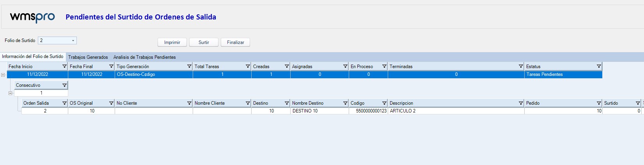Viewport: 644px width, 165px height.
Task: Open filter for Nombre Cliente column
Action: (248, 103)
